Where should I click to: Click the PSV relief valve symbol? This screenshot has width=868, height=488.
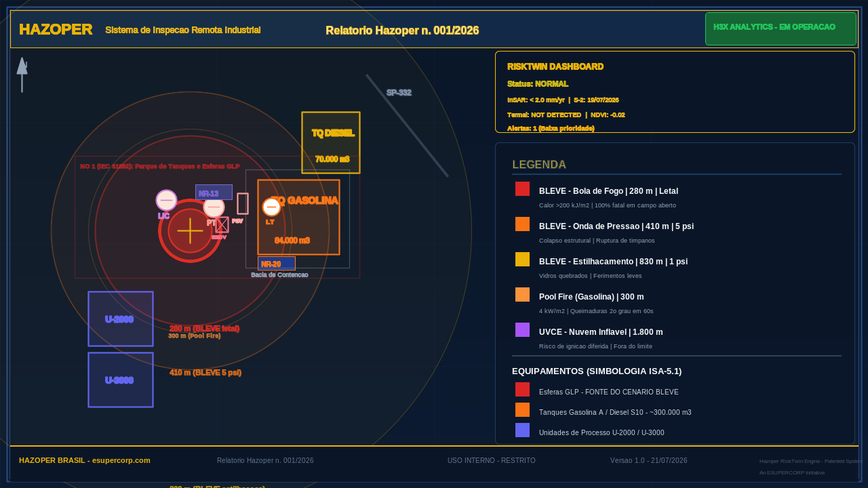(x=243, y=203)
